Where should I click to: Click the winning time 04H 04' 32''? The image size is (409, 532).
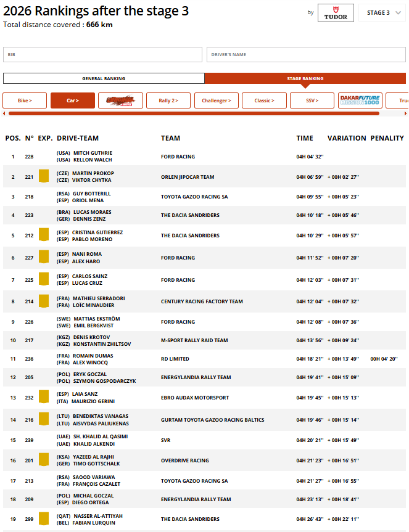[x=310, y=157]
